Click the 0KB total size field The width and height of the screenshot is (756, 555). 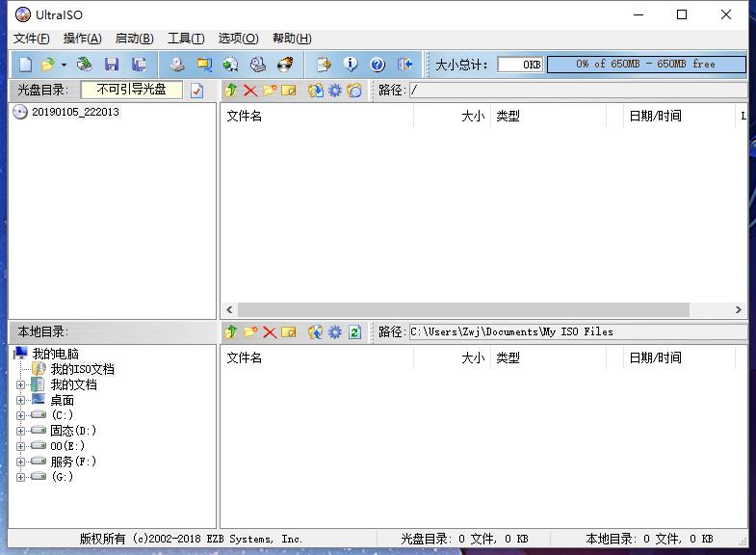coord(520,65)
